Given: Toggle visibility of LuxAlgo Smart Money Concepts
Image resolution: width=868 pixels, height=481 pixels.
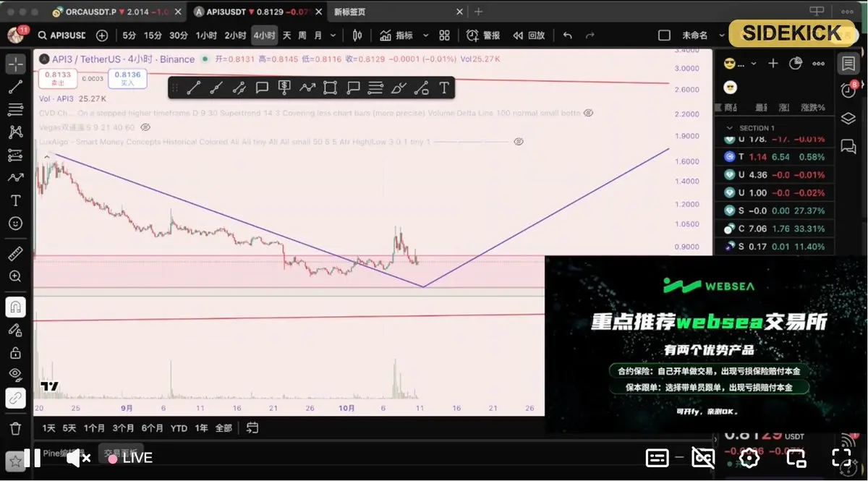Looking at the screenshot, I should click(x=519, y=142).
